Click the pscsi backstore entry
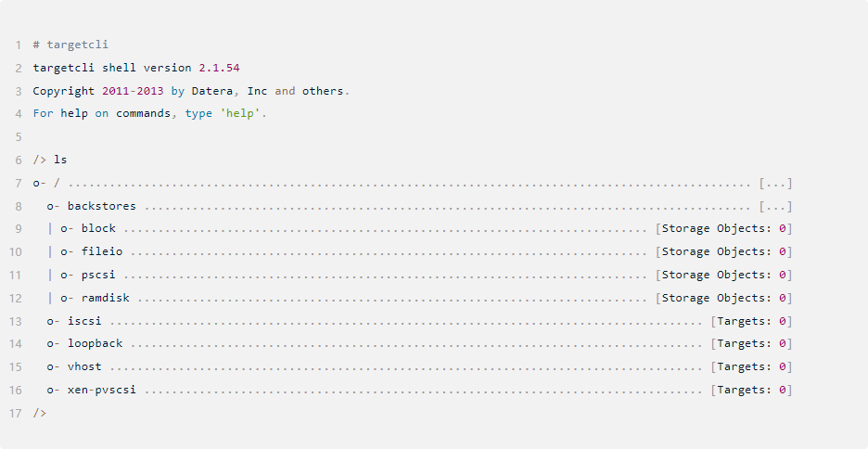The height and width of the screenshot is (449, 868). (98, 276)
